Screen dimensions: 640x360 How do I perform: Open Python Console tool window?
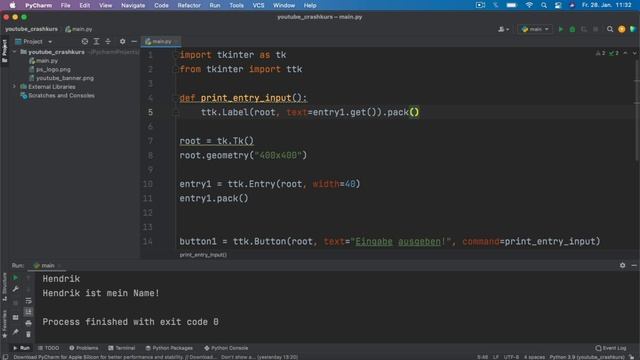(x=226, y=348)
